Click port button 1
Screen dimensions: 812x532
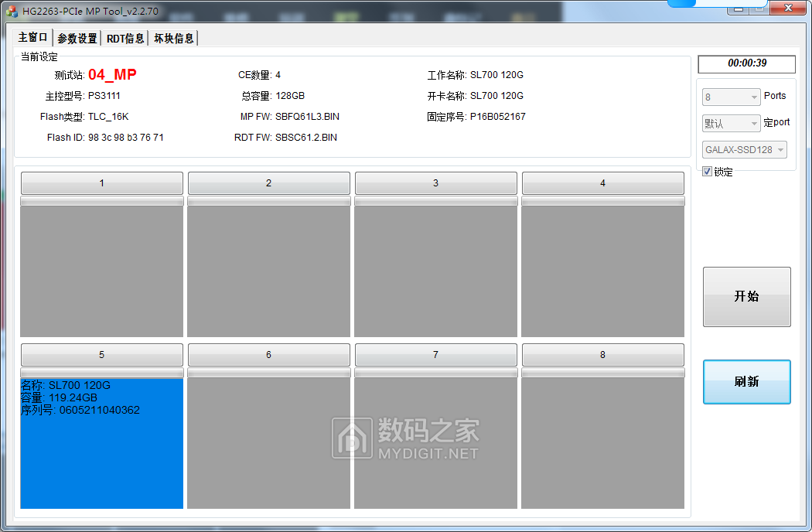102,182
